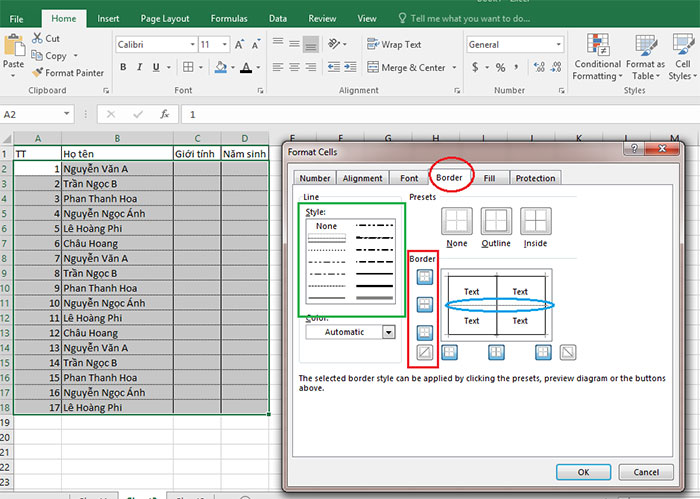This screenshot has width=700, height=499.
Task: Select None in the line Style list
Action: point(327,226)
